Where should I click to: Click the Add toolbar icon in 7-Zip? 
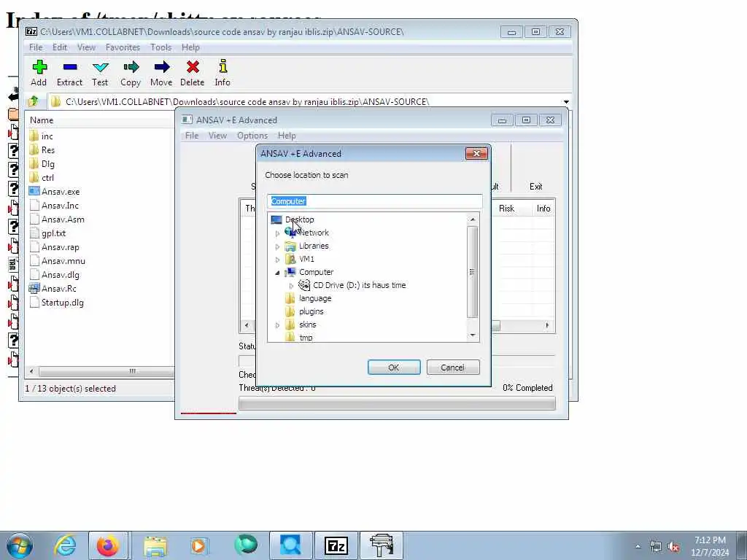point(39,66)
